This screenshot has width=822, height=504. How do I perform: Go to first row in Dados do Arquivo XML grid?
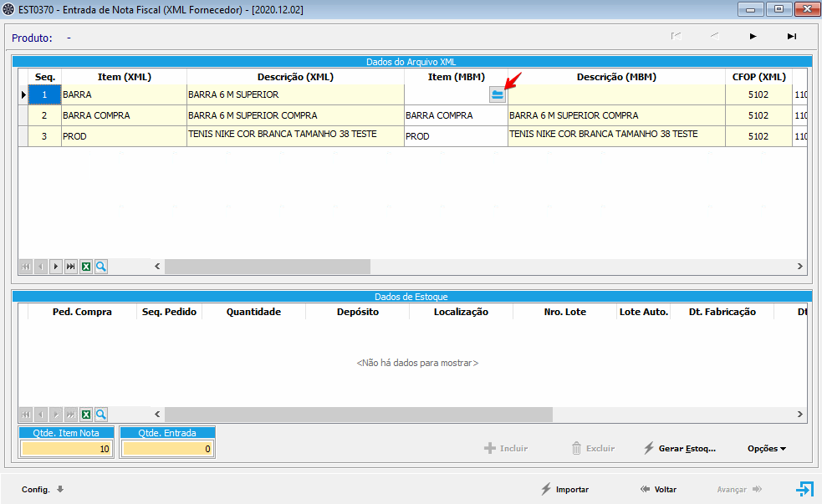(26, 267)
